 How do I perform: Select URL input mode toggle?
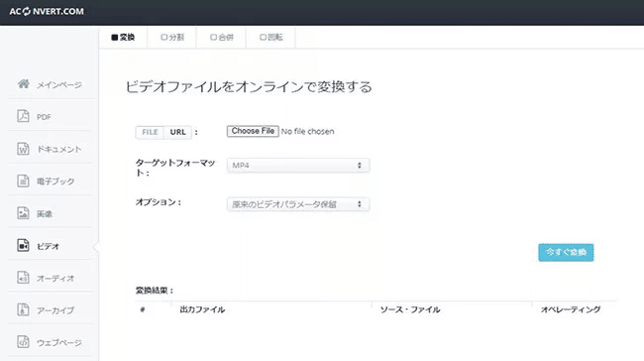click(x=177, y=132)
